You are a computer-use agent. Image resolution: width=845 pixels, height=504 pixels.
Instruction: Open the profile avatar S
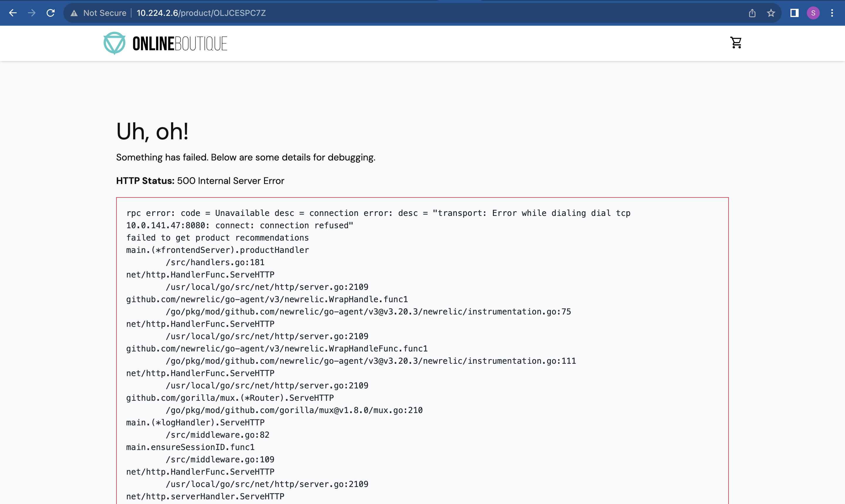pos(813,13)
